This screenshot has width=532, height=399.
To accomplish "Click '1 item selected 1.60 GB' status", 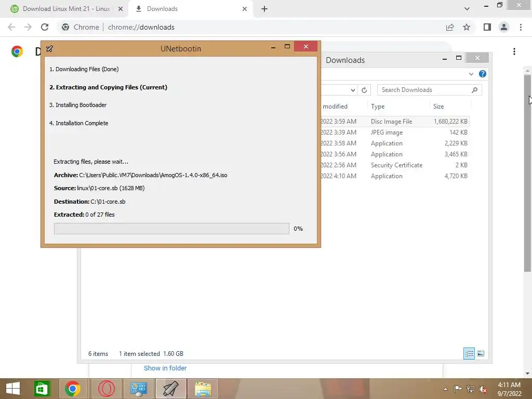I will coord(151,353).
